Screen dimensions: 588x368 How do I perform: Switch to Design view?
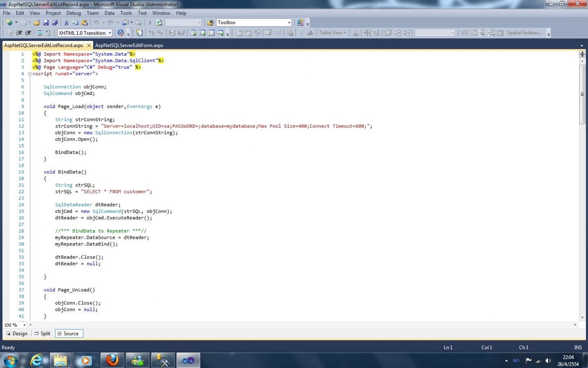17,334
